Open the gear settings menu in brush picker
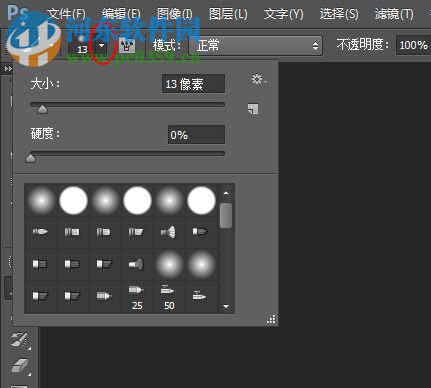431x388 pixels. [x=258, y=80]
